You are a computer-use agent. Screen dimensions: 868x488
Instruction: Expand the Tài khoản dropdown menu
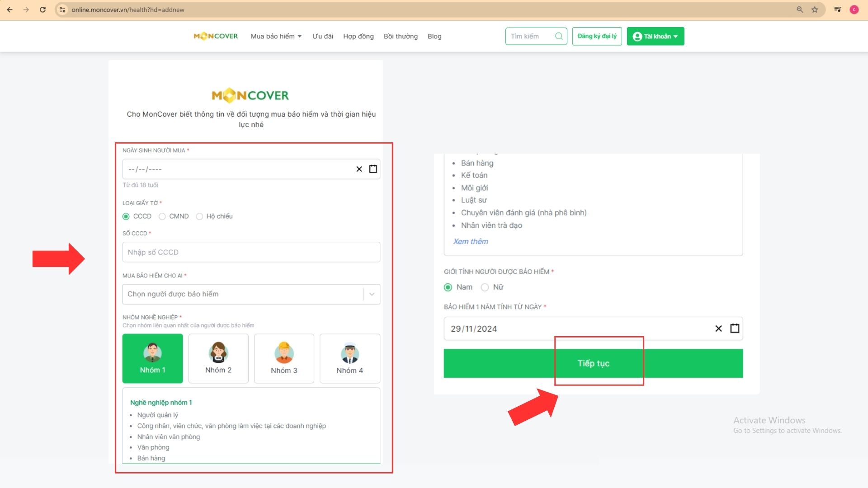tap(655, 36)
